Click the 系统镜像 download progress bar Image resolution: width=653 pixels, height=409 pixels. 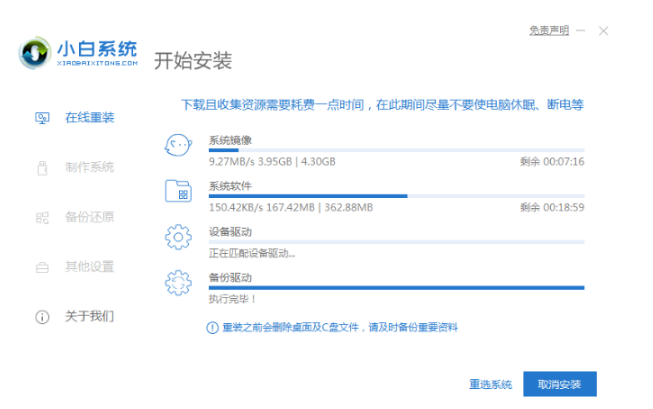coord(395,150)
